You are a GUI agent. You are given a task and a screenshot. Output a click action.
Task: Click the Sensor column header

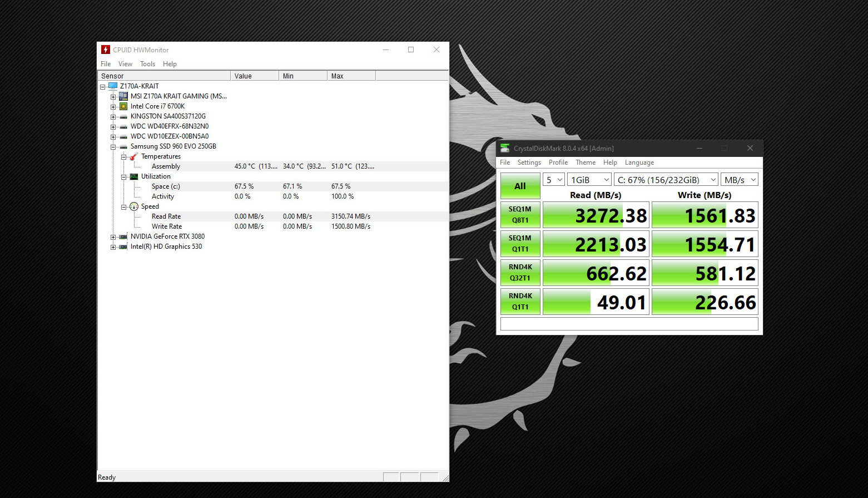coord(164,76)
